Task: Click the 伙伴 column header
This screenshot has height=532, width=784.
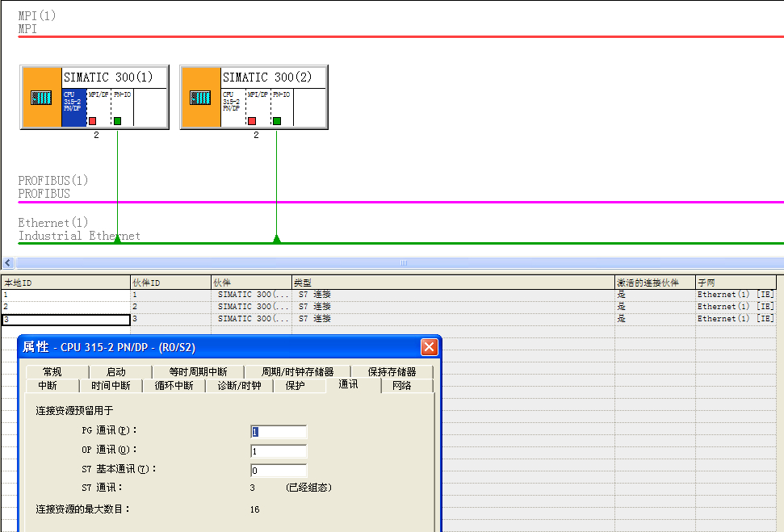Action: (251, 283)
